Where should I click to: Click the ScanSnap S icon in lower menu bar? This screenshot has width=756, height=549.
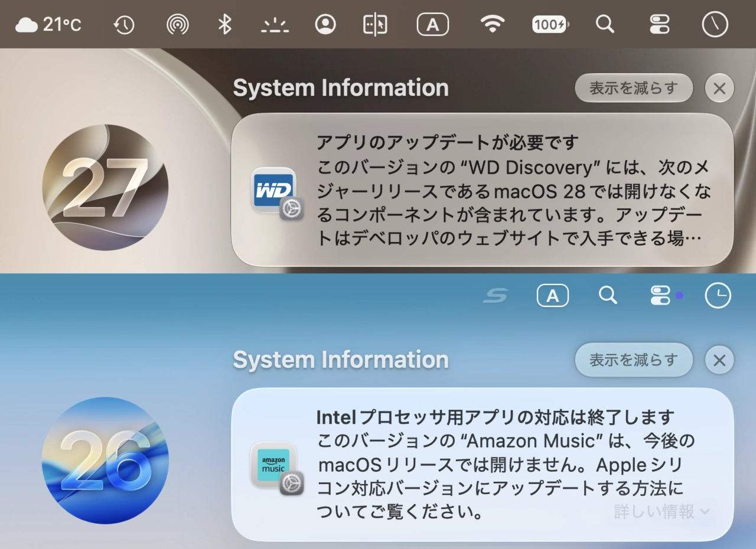click(496, 296)
